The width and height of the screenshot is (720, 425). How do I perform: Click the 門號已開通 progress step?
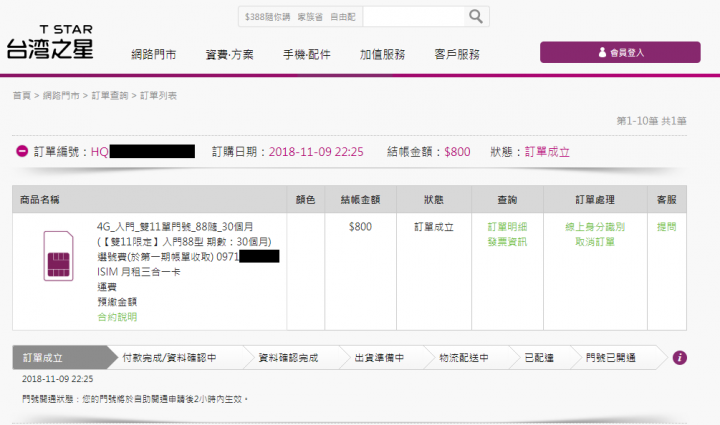[x=611, y=358]
